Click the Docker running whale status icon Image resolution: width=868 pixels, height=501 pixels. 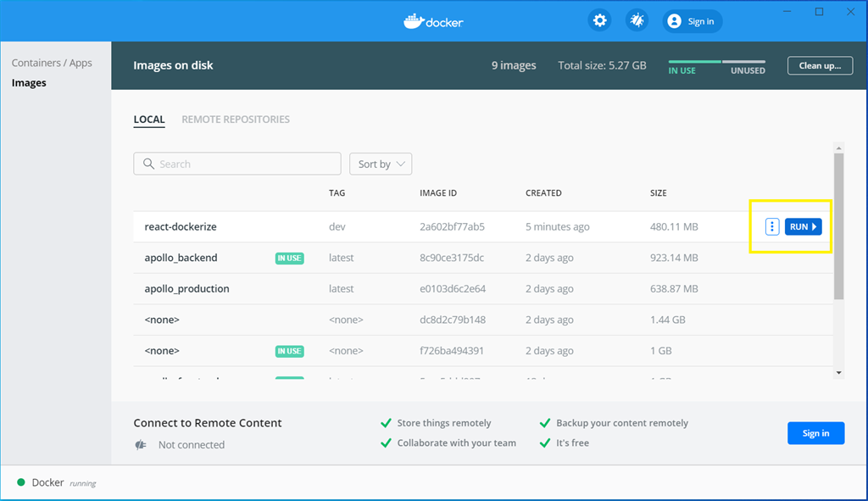click(x=20, y=482)
